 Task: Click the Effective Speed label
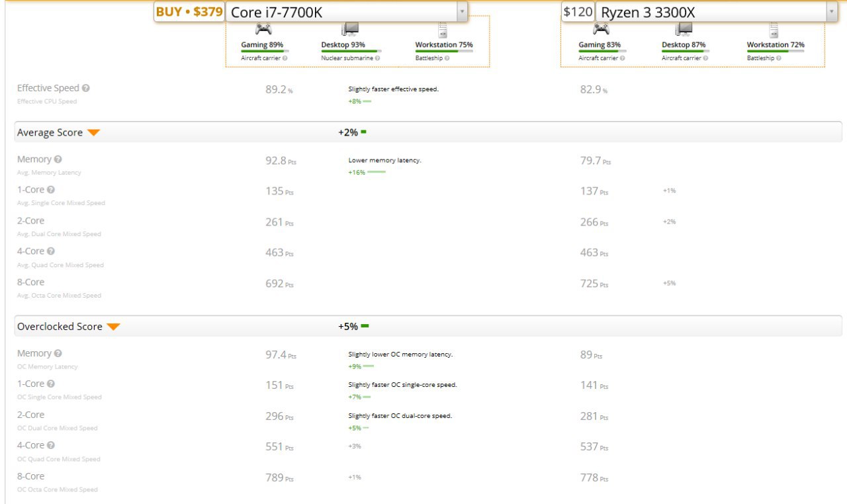[x=48, y=88]
